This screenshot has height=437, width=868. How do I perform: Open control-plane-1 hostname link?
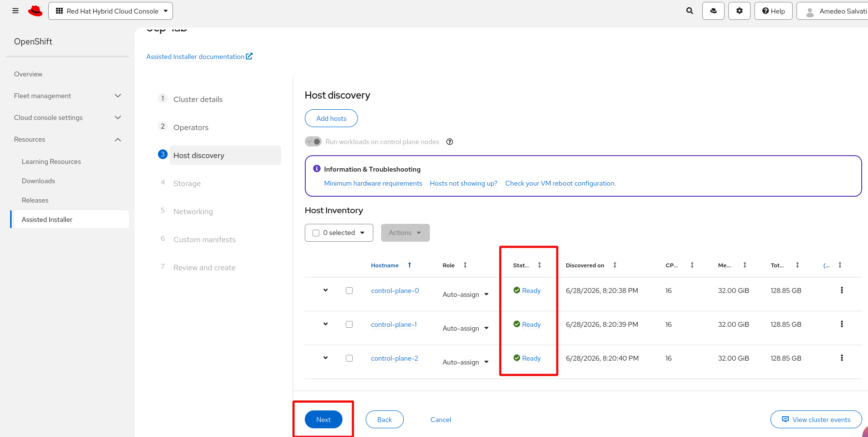click(x=394, y=324)
